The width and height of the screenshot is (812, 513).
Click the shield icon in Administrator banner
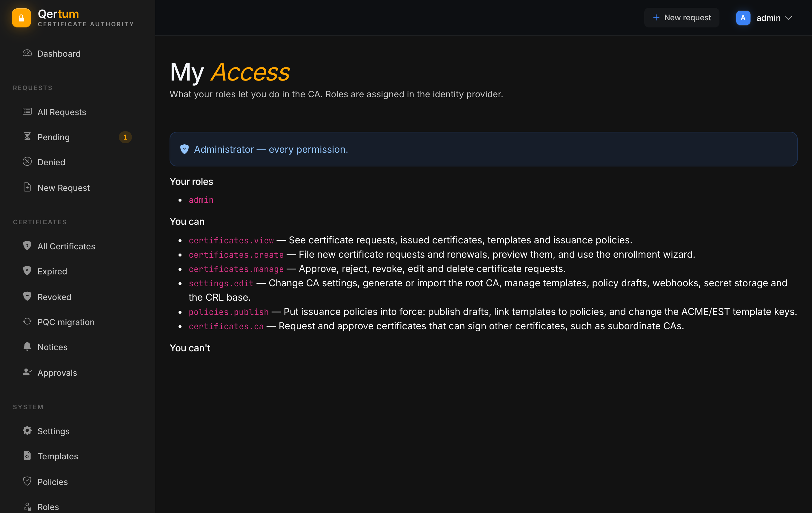pos(184,149)
